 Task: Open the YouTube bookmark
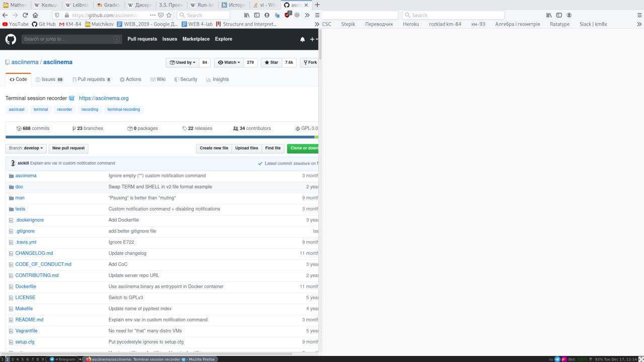pyautogui.click(x=16, y=24)
